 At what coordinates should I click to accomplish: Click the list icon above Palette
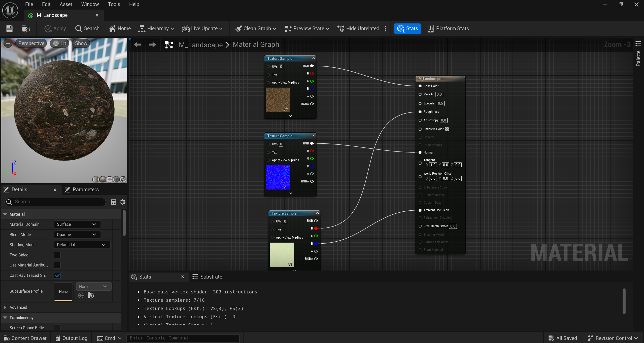click(x=638, y=44)
